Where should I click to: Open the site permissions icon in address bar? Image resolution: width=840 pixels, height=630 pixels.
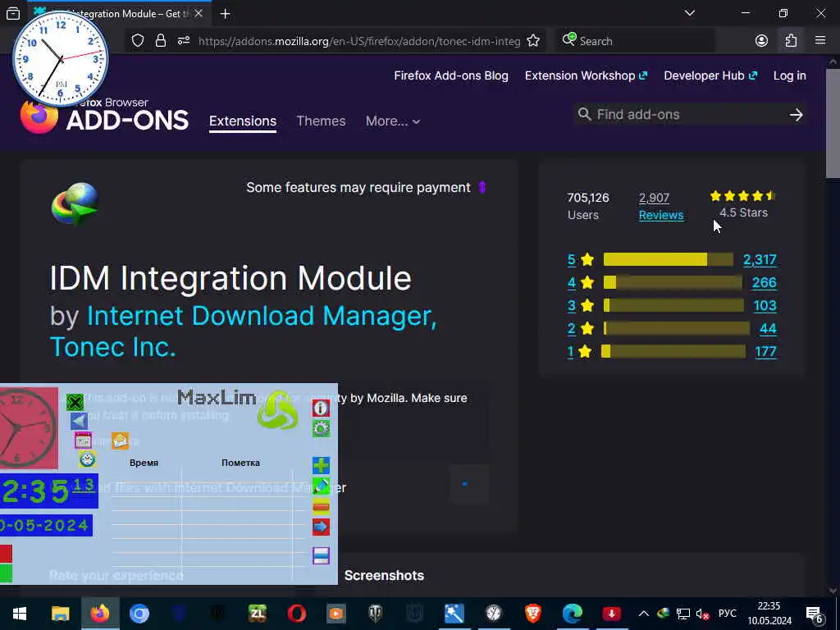[184, 41]
